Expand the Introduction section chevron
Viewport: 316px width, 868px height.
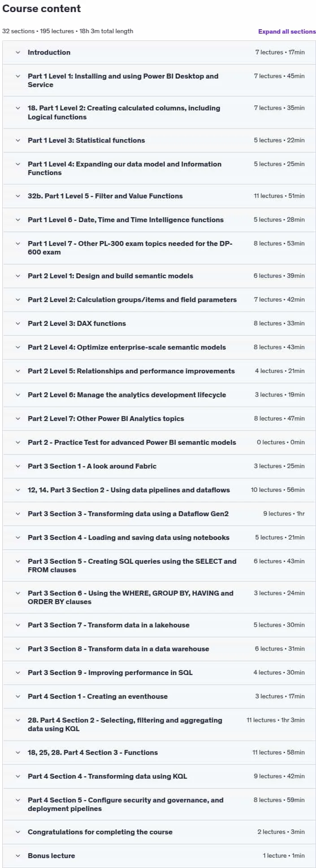[18, 53]
